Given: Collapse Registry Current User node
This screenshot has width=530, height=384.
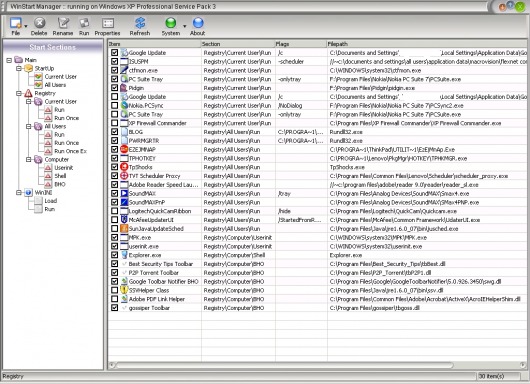Looking at the screenshot, I should click(29, 101).
